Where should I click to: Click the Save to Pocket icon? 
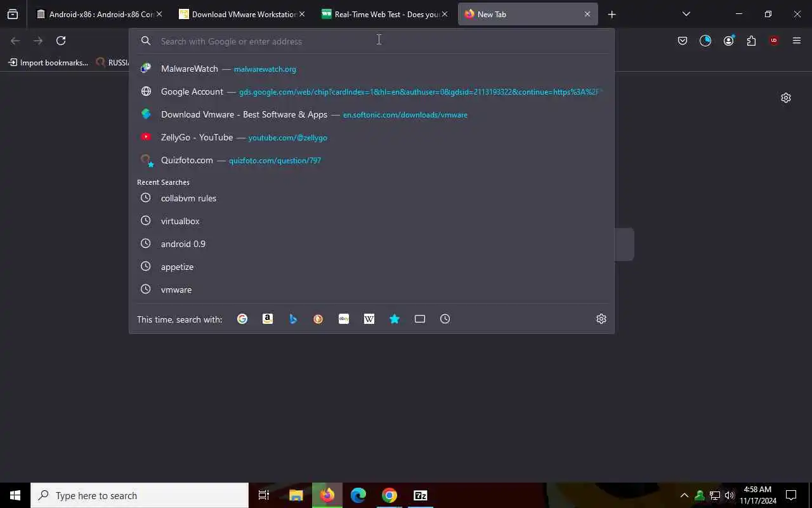point(683,41)
